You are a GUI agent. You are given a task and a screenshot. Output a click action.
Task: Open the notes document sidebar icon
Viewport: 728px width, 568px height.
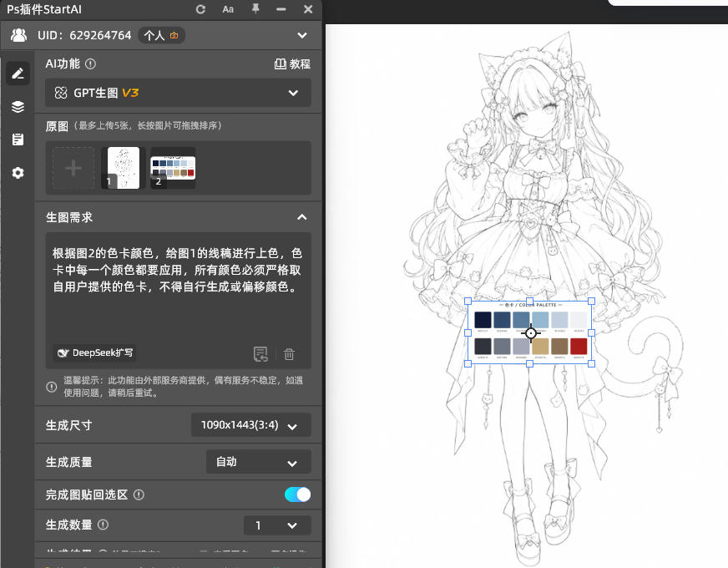(18, 139)
